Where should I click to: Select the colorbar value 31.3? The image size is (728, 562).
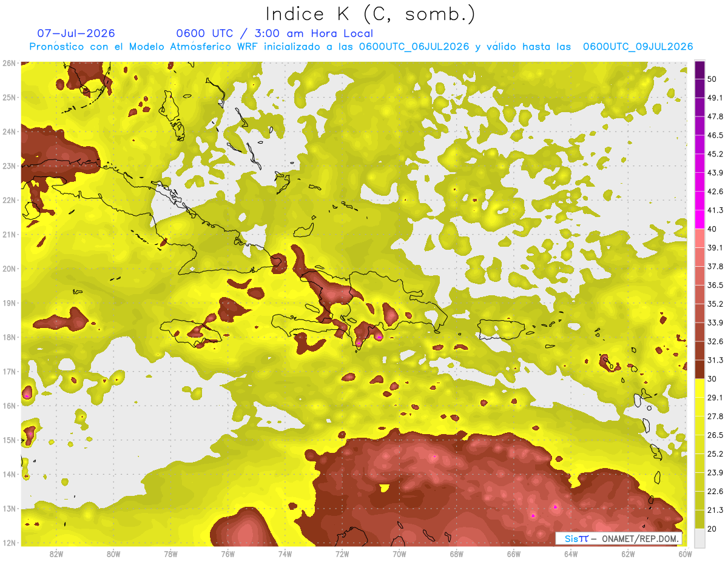[x=715, y=360]
